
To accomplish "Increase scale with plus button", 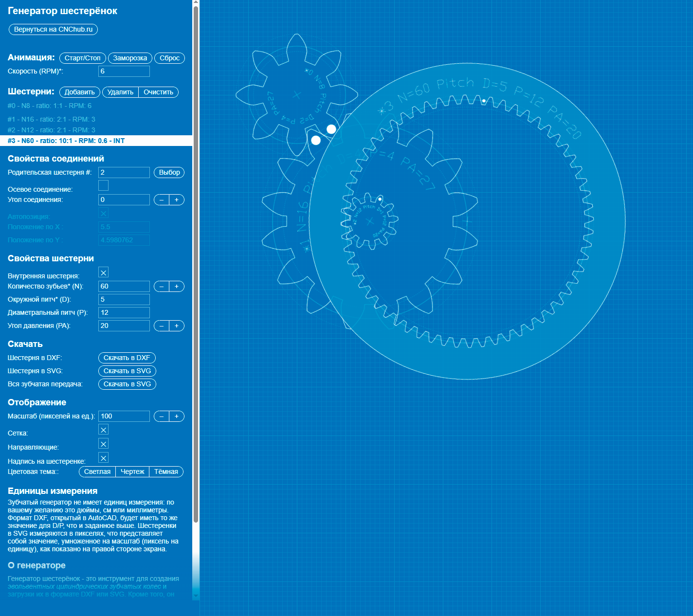I will (177, 416).
